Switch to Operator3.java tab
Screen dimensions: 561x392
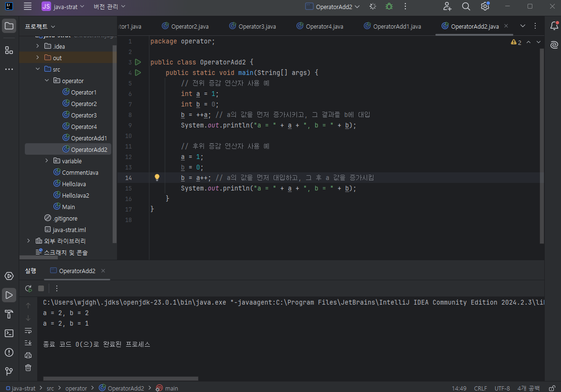253,26
